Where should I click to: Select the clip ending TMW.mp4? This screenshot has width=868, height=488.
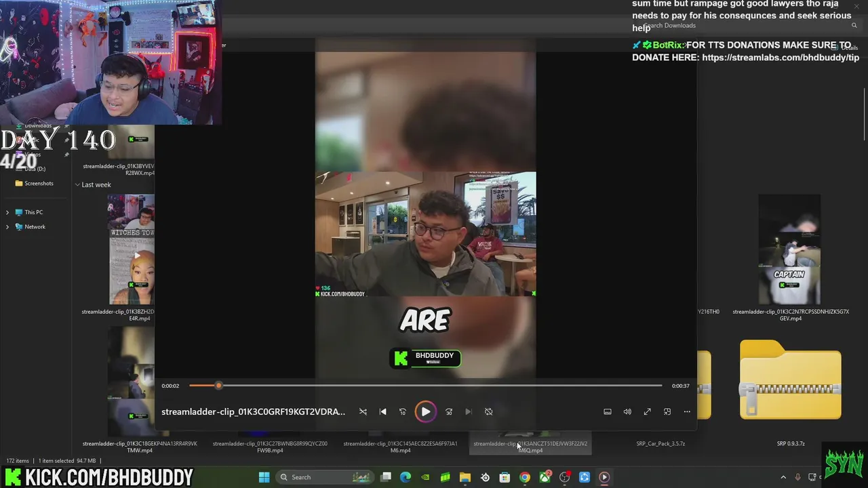coord(140,447)
